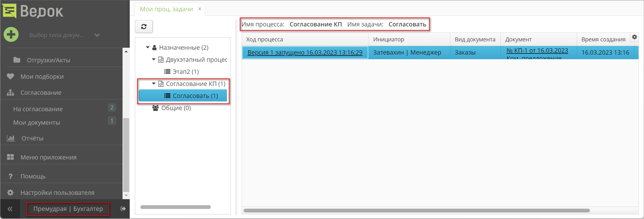The image size is (644, 219).
Task: Click the hierarchy icon beside Согласование
Action: [x=10, y=93]
